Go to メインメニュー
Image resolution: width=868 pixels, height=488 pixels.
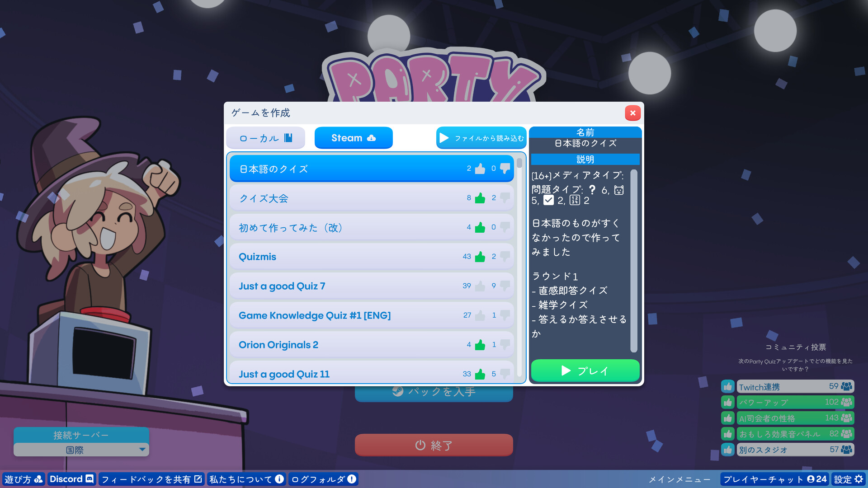[x=679, y=479]
